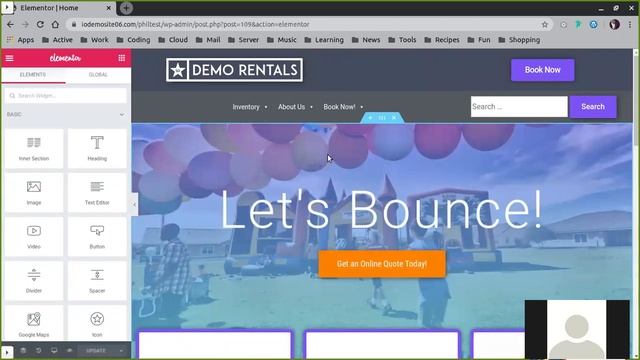Bookmark this page with star icon
This screenshot has width=640, height=360.
(x=544, y=24)
